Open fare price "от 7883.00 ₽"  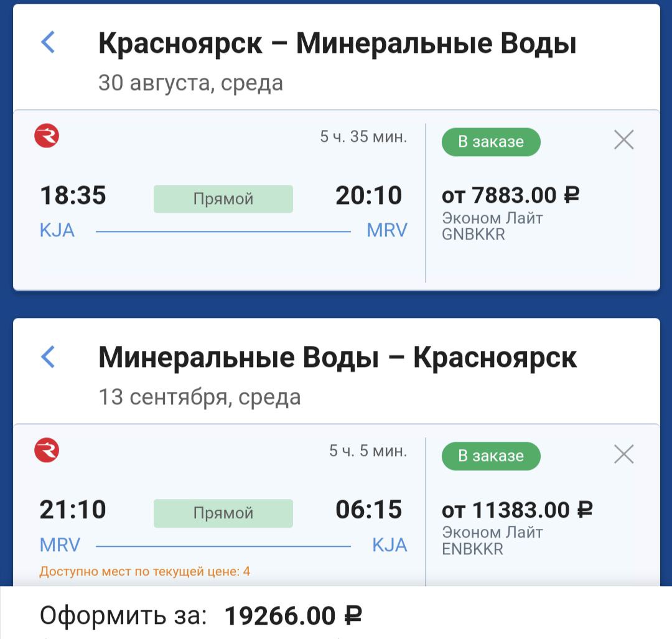click(x=510, y=196)
